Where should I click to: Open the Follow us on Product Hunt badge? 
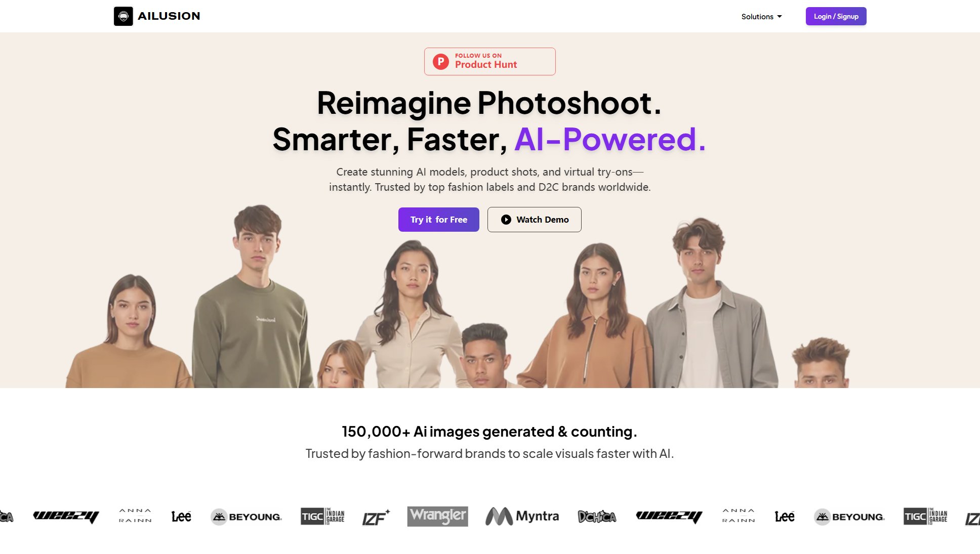coord(489,61)
